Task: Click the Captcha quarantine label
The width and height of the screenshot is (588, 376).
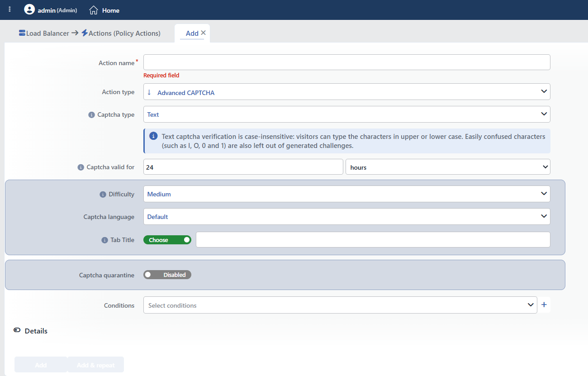Action: tap(107, 275)
